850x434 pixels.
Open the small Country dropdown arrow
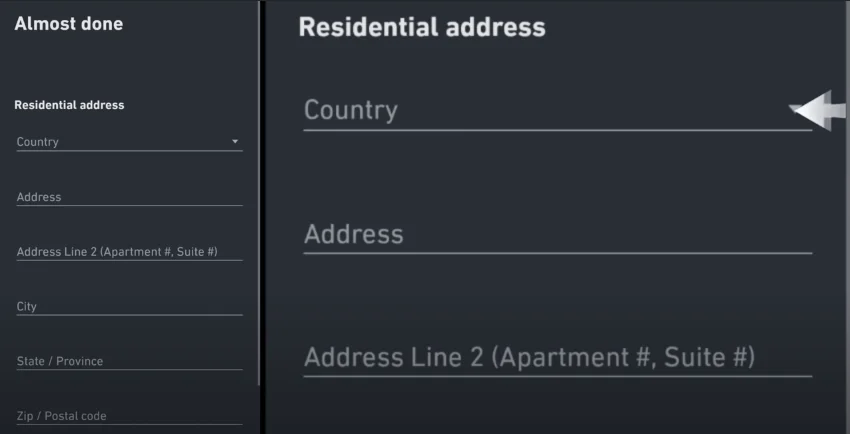click(235, 141)
